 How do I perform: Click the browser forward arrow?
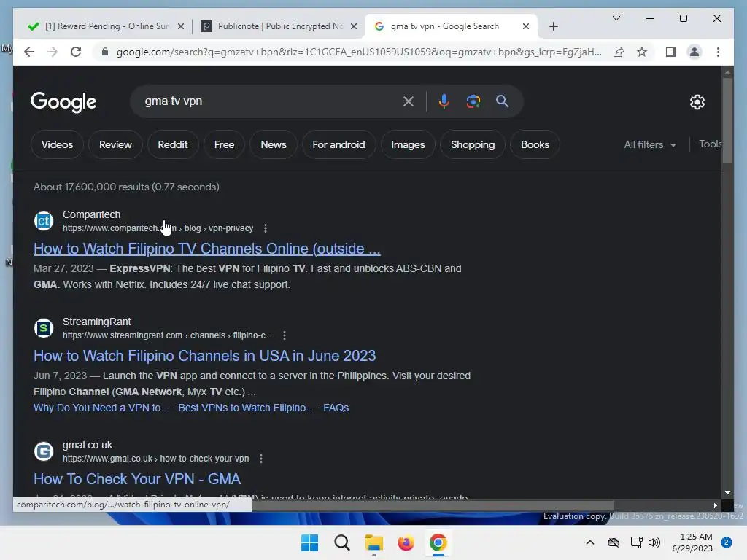tap(53, 52)
